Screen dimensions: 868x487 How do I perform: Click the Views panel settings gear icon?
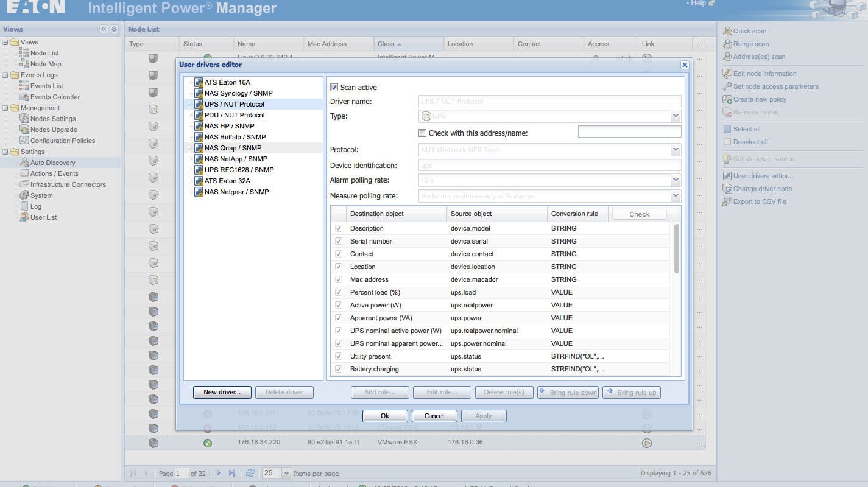[x=114, y=29]
